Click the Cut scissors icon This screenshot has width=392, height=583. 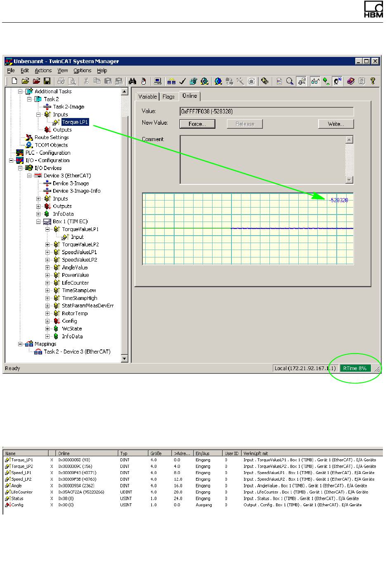pos(86,81)
